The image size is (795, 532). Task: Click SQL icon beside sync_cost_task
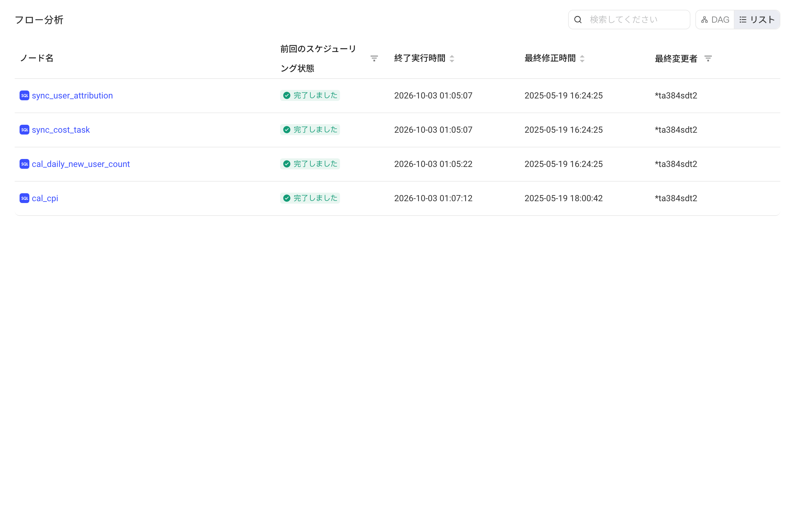(24, 130)
